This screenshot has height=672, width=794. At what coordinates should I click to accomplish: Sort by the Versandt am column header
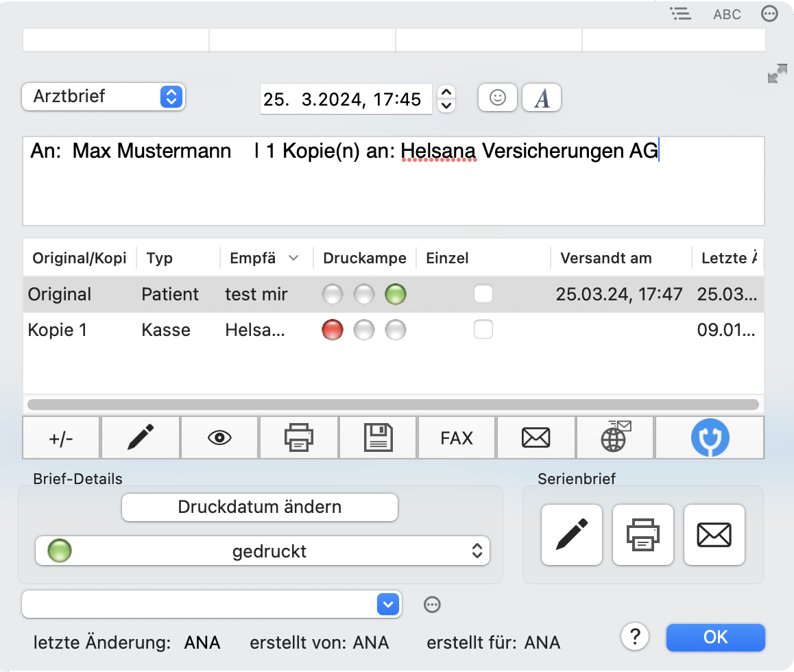click(x=606, y=259)
